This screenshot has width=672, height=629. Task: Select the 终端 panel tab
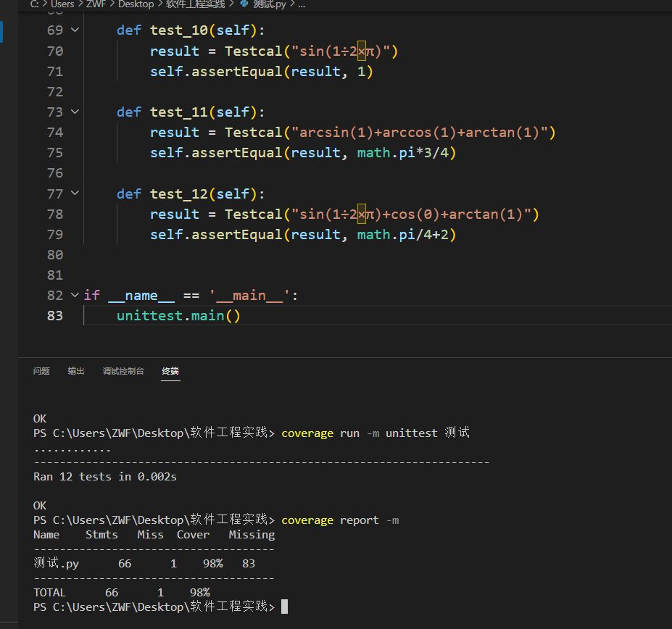coord(170,371)
